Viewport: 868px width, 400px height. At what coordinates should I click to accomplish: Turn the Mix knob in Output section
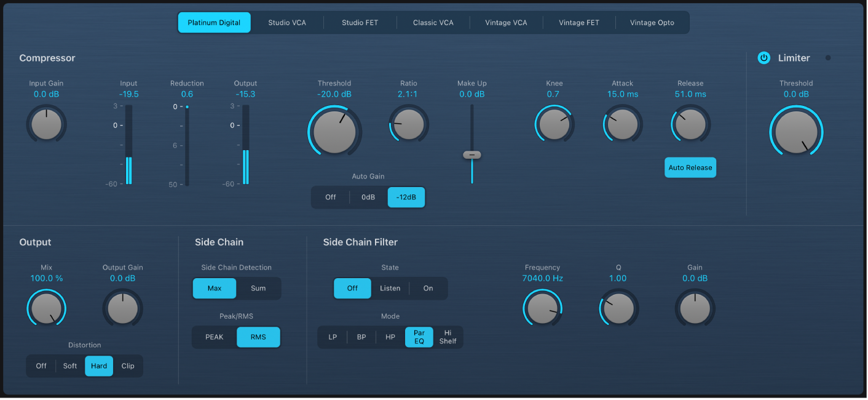point(46,308)
